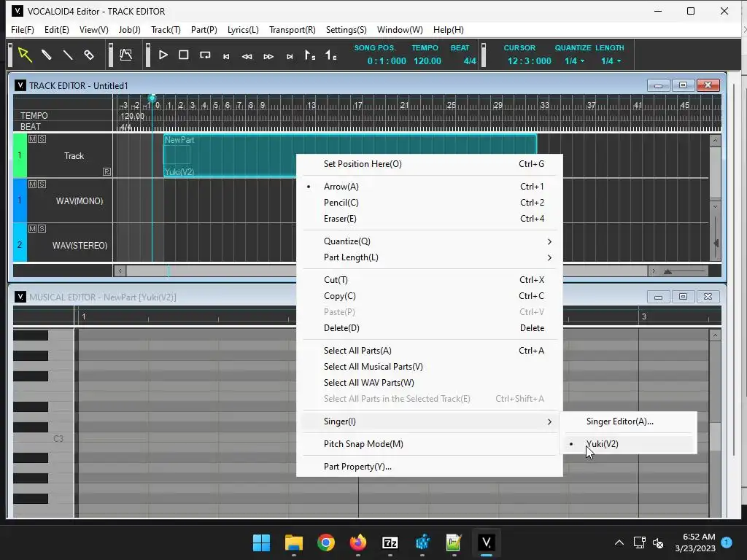Select singer Yuki(V2) in submenu
The image size is (747, 560).
(x=628, y=444)
